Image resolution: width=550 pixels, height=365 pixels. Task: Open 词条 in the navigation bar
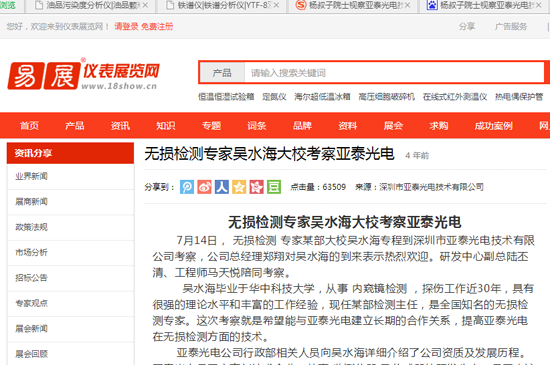257,126
